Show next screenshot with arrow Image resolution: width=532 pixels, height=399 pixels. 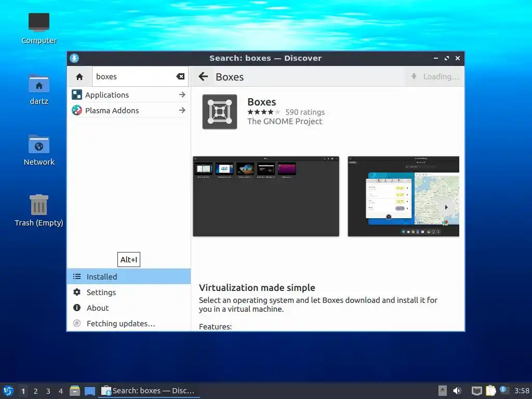446,207
